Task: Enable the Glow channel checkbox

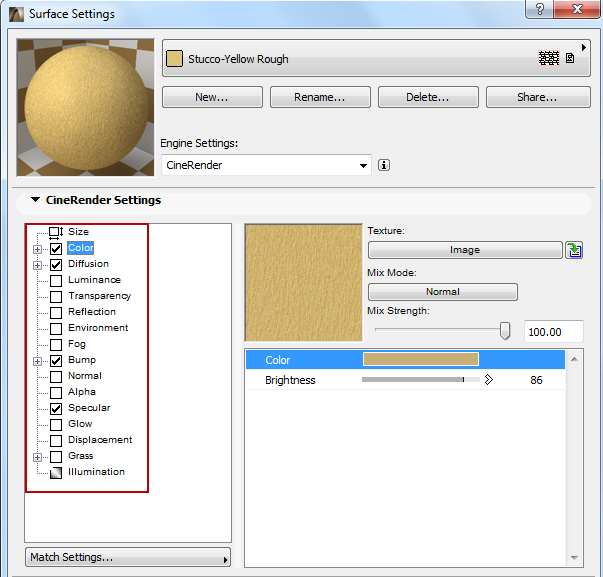Action: click(56, 425)
